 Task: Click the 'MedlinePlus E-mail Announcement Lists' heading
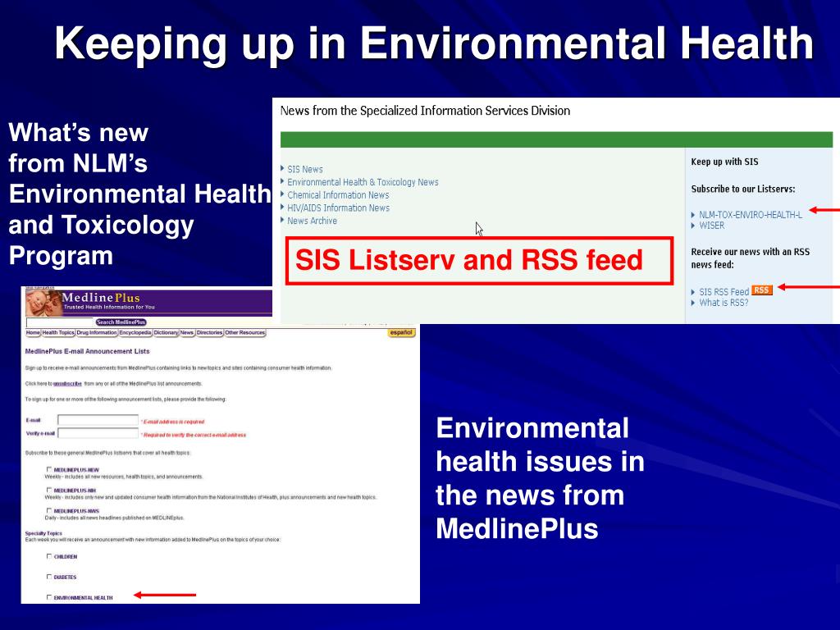click(87, 351)
